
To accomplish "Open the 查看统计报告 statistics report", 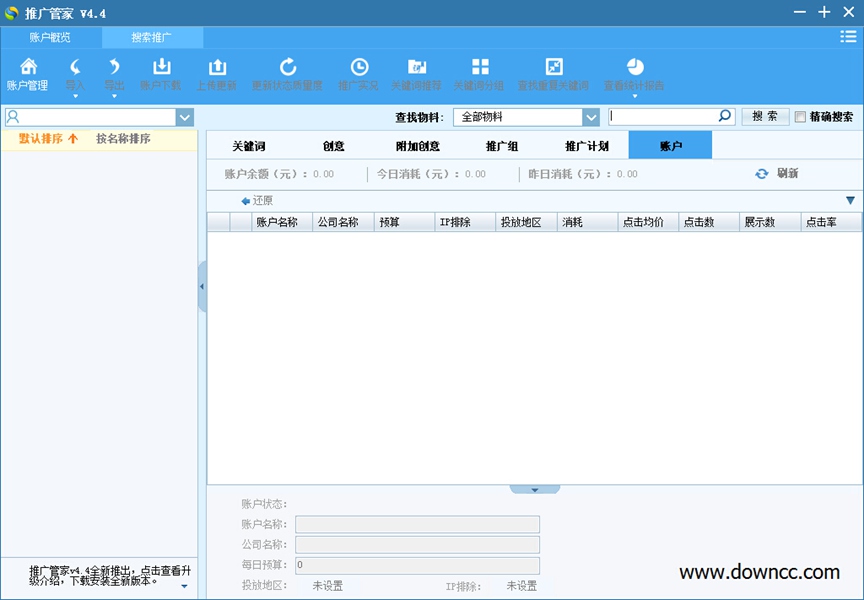I will tap(636, 72).
